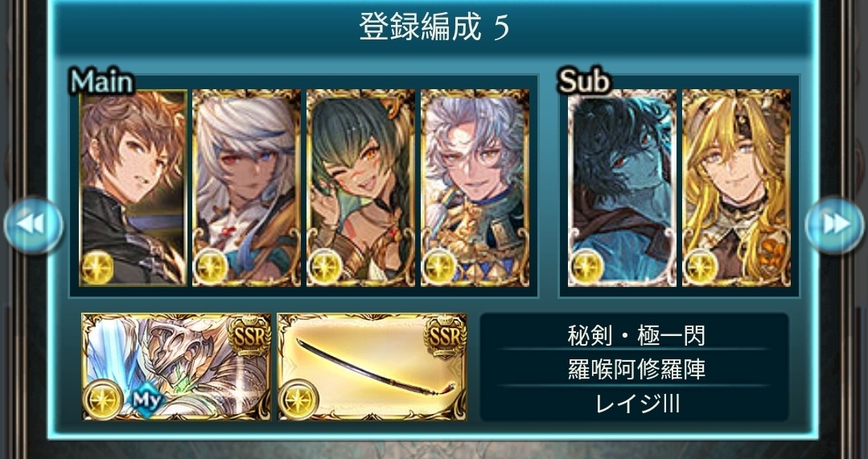Open the SSR katana weapon card

point(372,367)
